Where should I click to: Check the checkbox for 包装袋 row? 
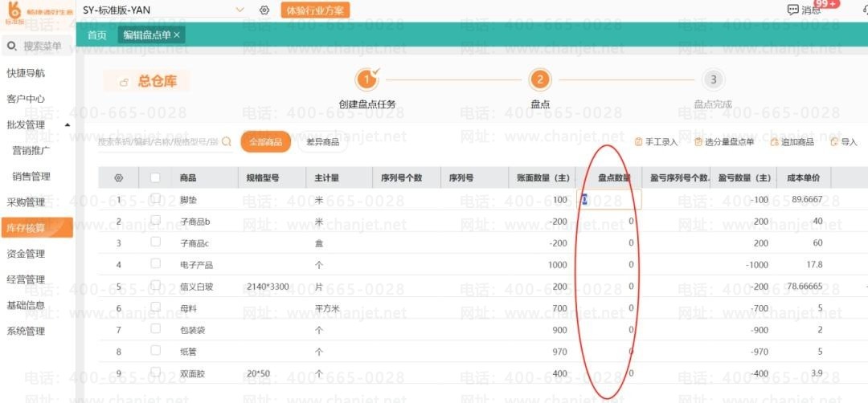click(156, 328)
